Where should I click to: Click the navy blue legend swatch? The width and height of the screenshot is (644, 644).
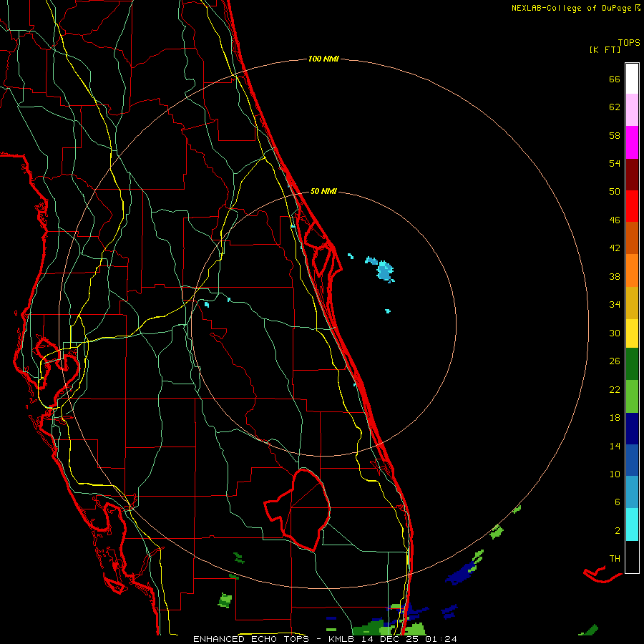coord(632,429)
